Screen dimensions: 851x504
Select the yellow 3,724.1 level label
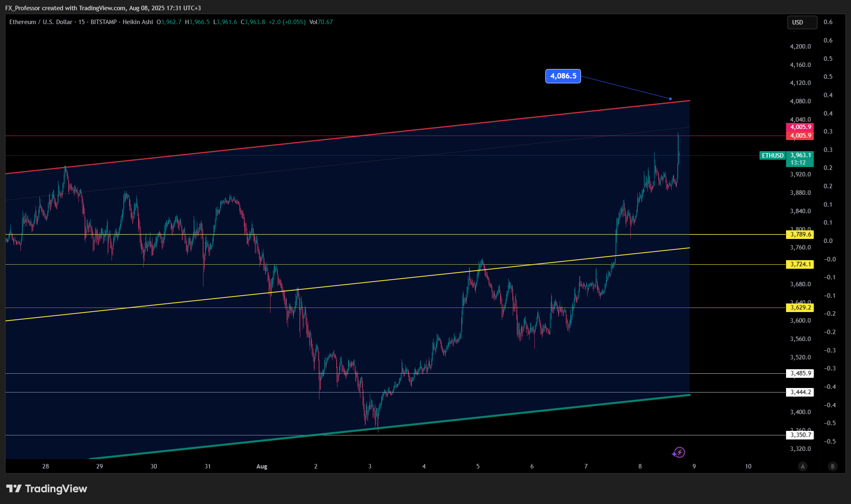tap(800, 264)
